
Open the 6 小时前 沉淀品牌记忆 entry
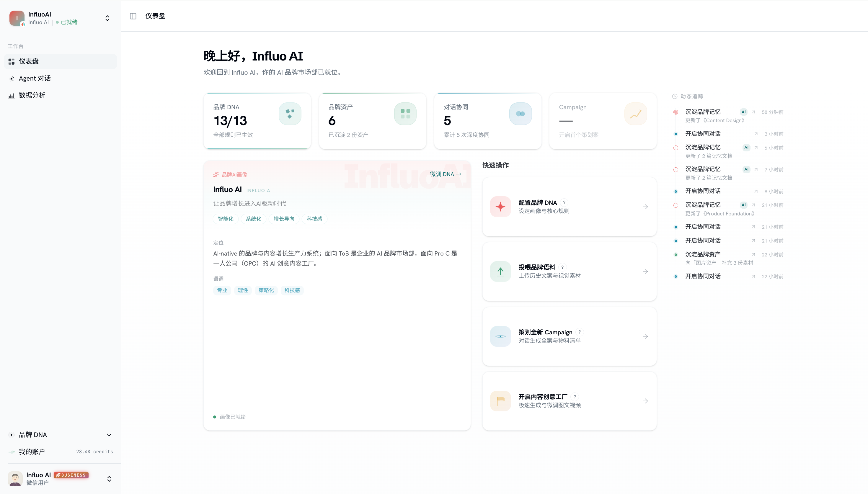[x=728, y=151]
